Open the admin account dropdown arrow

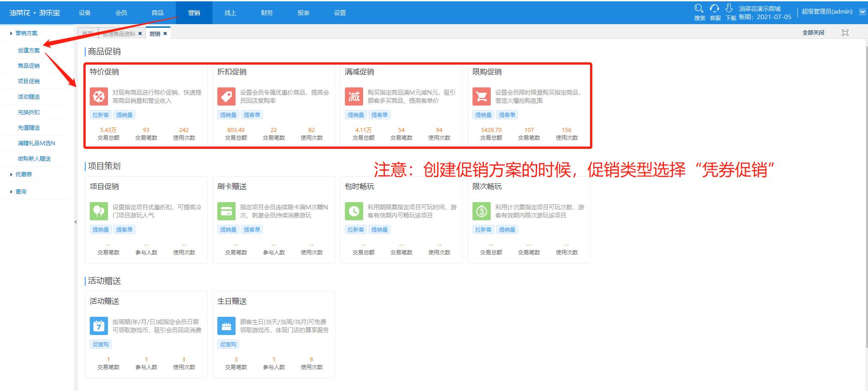click(862, 12)
